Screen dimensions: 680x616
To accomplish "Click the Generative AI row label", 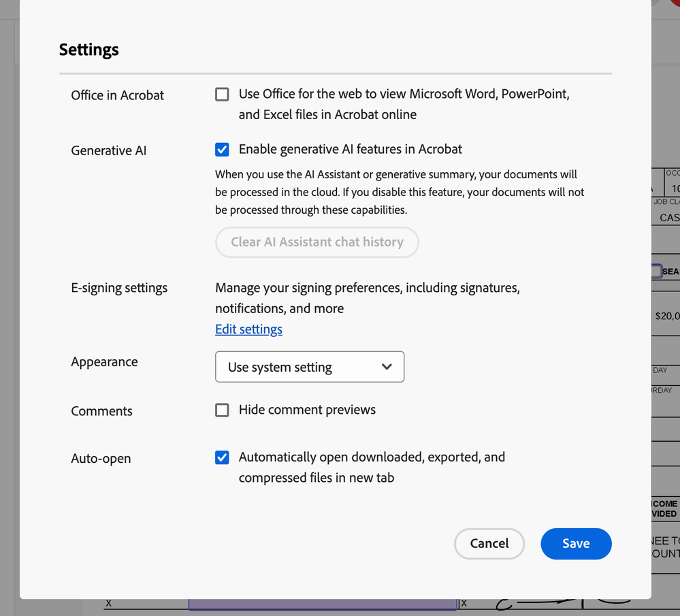I will (108, 150).
